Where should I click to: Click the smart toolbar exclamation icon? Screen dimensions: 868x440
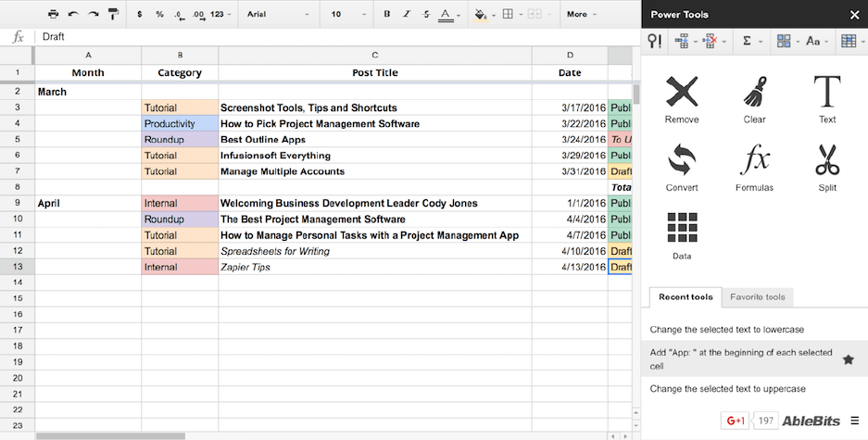coord(654,41)
